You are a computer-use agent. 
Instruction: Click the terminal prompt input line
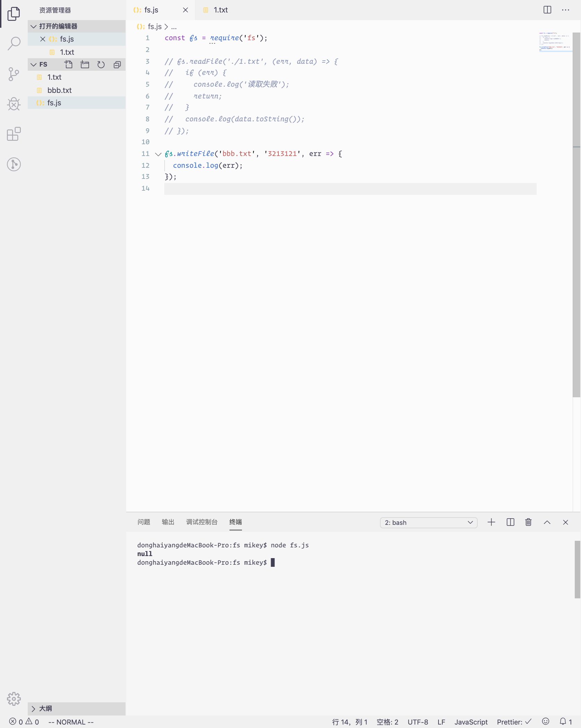tap(206, 562)
